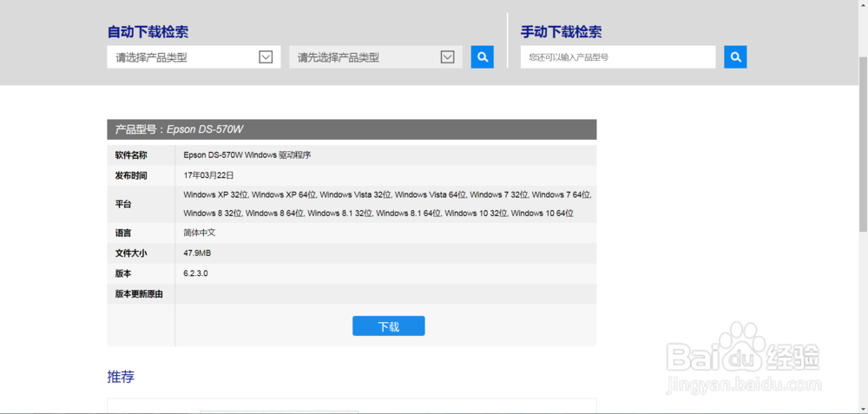This screenshot has width=868, height=414.
Task: Click the platform line starting Windows 8 32位
Action: pos(378,214)
